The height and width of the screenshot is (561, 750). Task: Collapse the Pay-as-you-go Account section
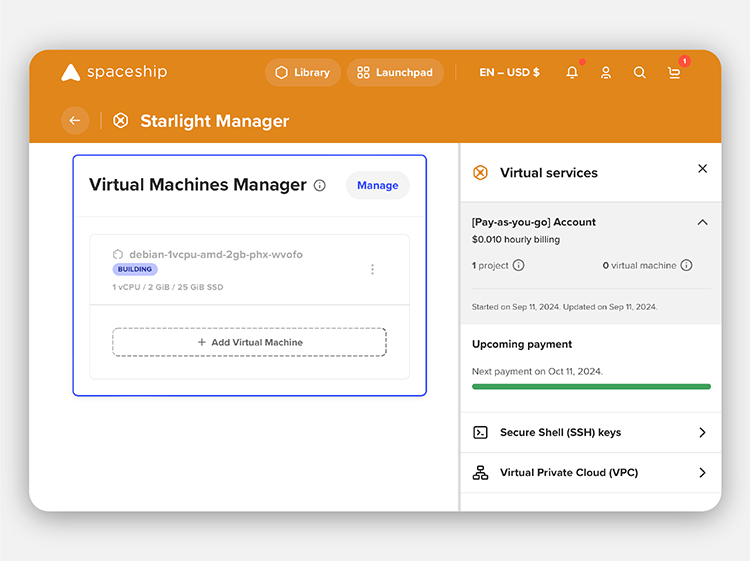[702, 222]
